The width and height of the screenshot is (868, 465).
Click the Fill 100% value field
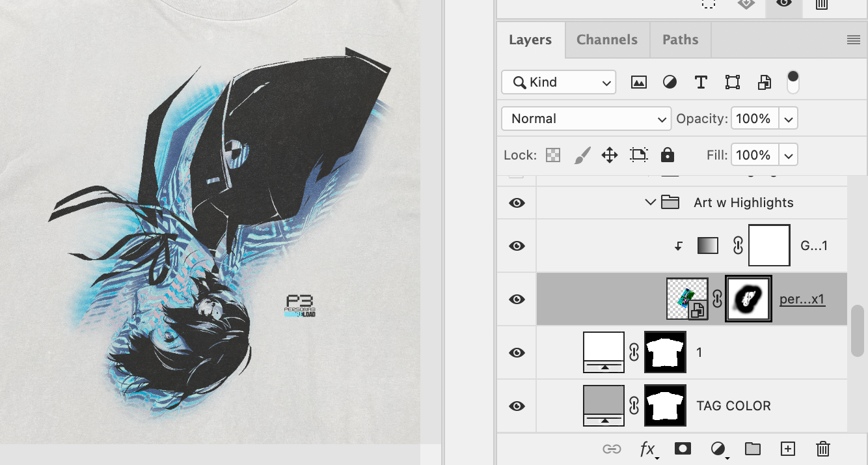755,156
